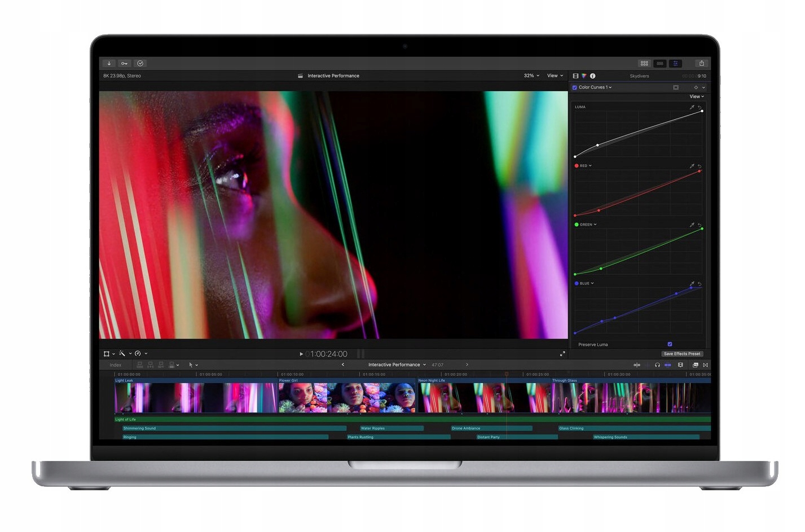Open the Interactive Performance timeline project dropdown
805x532 pixels.
pyautogui.click(x=397, y=364)
